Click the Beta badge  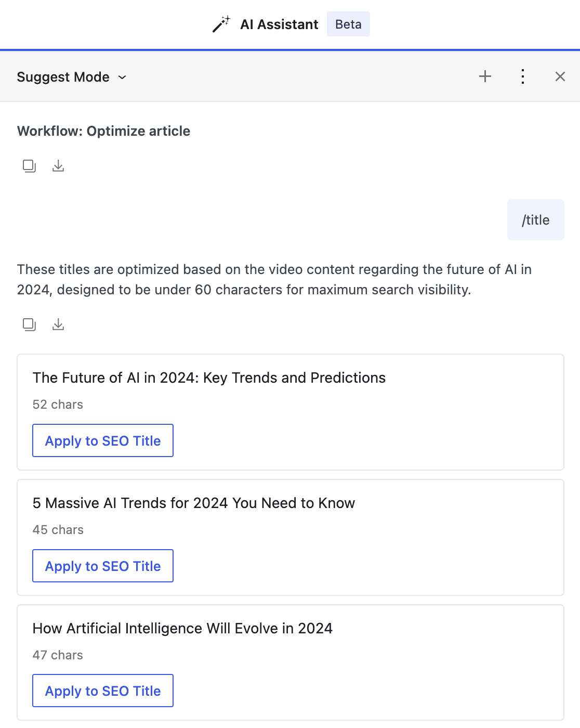tap(348, 24)
